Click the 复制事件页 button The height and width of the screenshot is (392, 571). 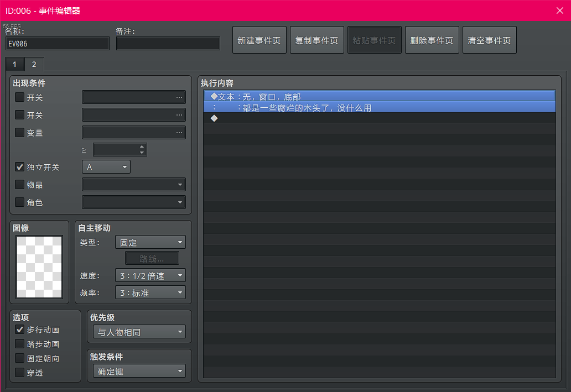click(x=317, y=40)
